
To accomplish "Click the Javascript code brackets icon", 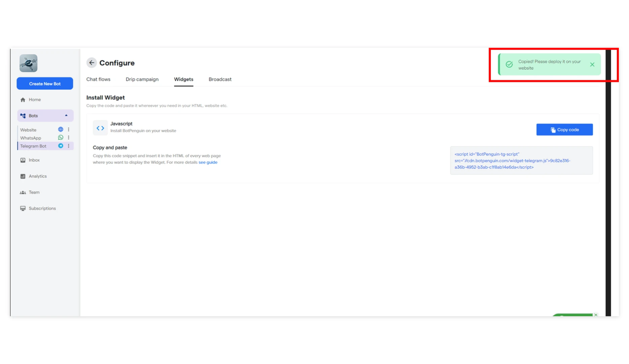I will click(100, 128).
